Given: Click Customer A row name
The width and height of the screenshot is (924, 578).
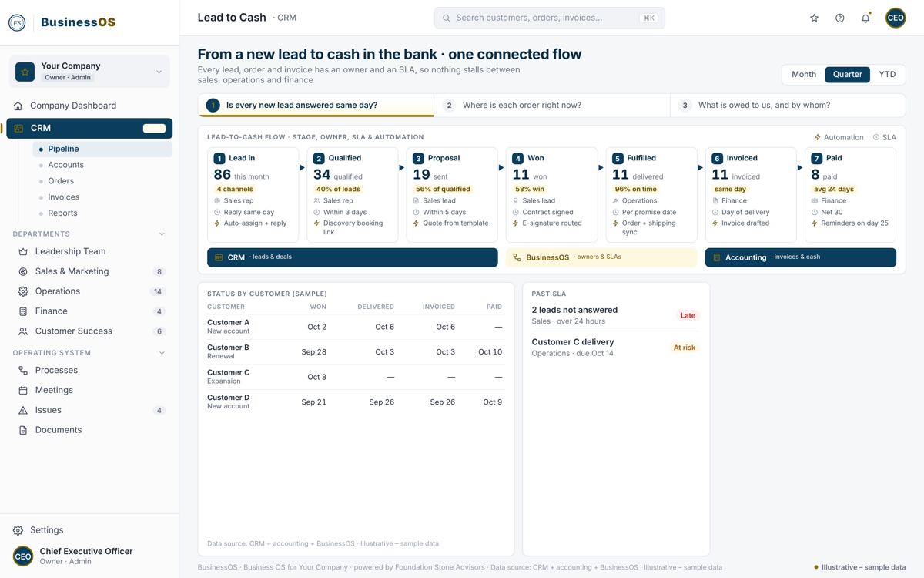Looking at the screenshot, I should coord(229,323).
